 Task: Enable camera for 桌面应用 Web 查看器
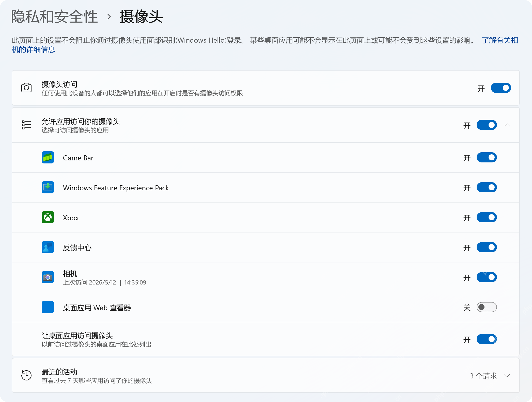point(487,307)
